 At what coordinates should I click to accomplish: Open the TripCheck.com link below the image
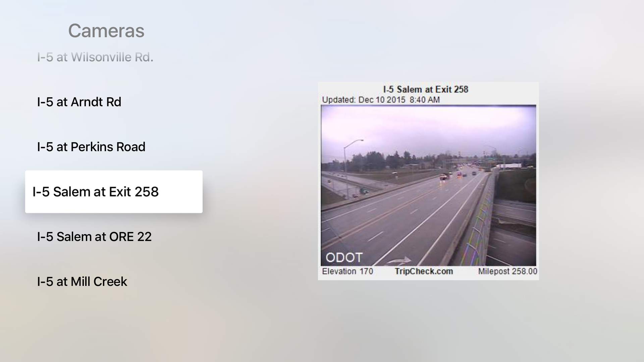pos(424,271)
